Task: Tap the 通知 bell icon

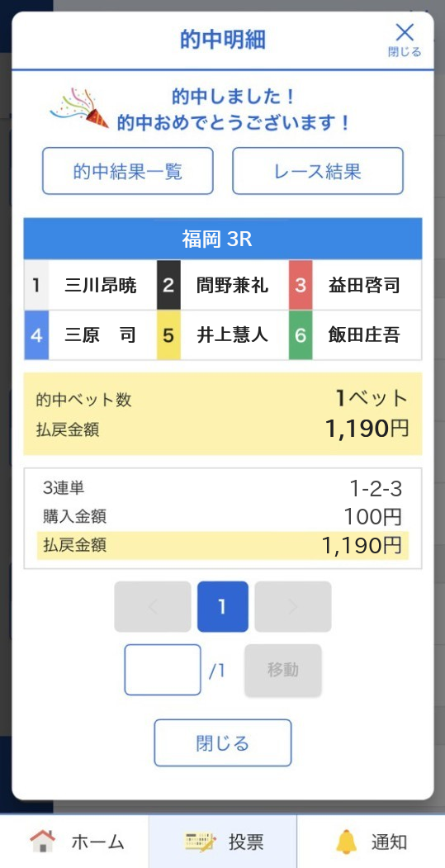Action: pyautogui.click(x=347, y=842)
